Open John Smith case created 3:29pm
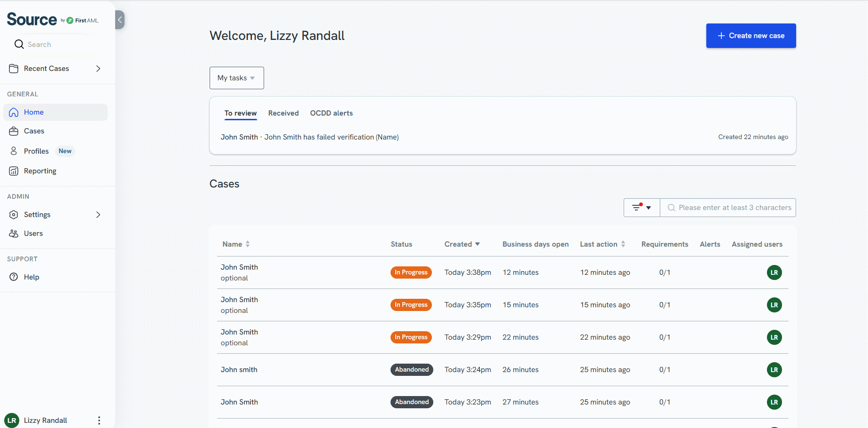 point(502,337)
